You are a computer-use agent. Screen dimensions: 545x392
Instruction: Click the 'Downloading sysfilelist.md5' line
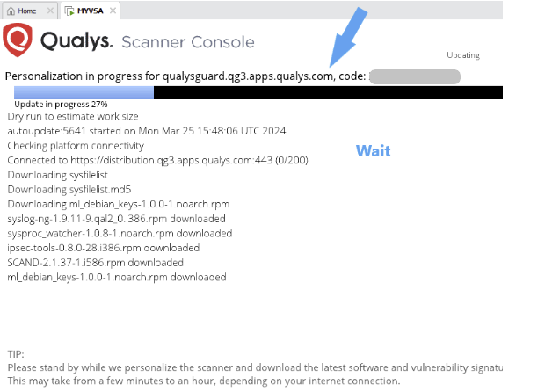pyautogui.click(x=69, y=189)
